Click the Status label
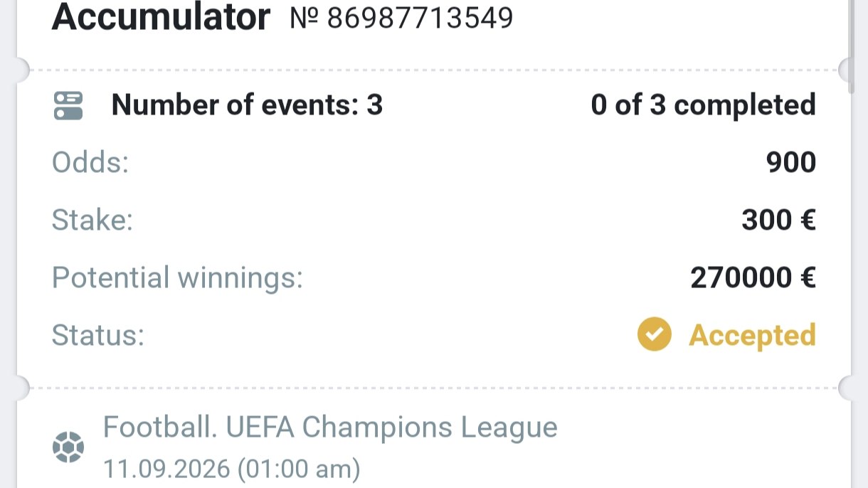This screenshot has width=868, height=488. (98, 336)
